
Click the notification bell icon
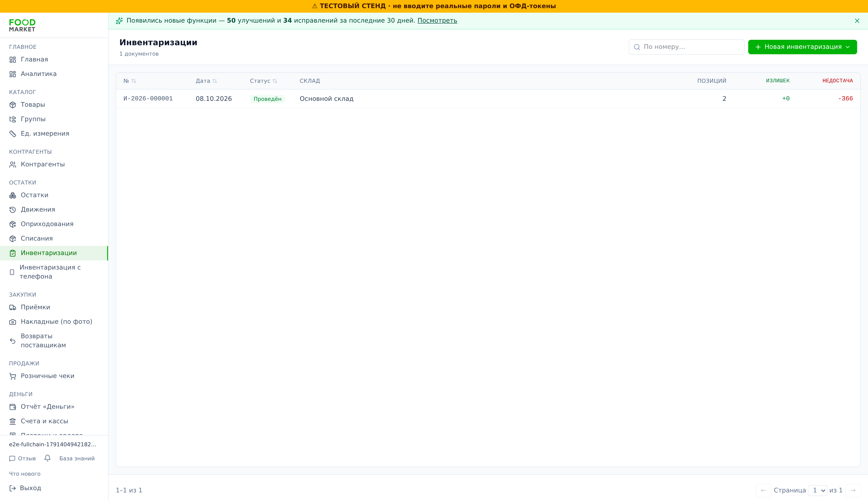(x=47, y=458)
